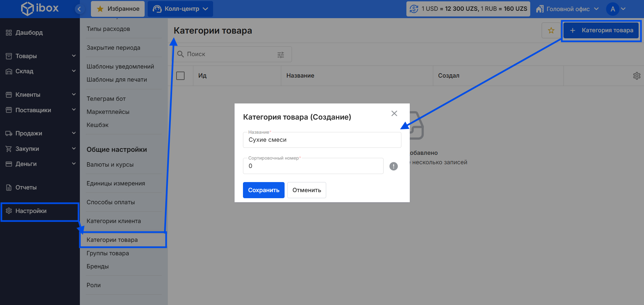Open table column settings gear icon
The width and height of the screenshot is (644, 305).
point(636,76)
